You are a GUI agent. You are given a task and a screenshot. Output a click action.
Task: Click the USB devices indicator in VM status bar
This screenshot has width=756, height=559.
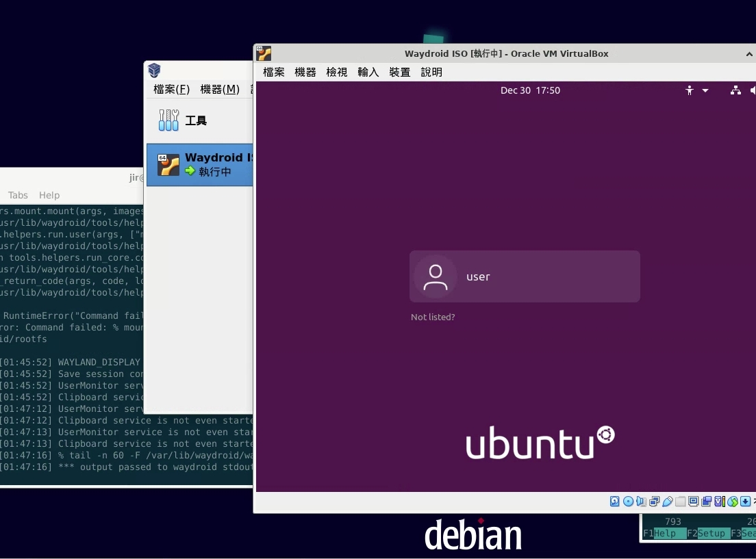(667, 502)
